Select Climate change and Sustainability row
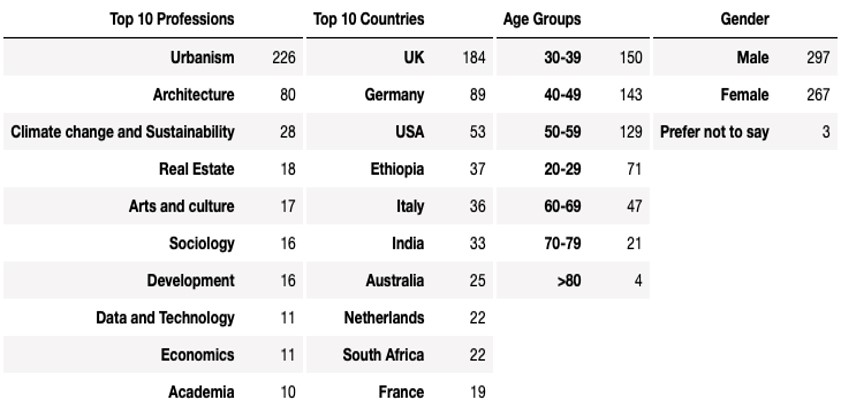Screen dimensions: 841x412 tap(122, 132)
